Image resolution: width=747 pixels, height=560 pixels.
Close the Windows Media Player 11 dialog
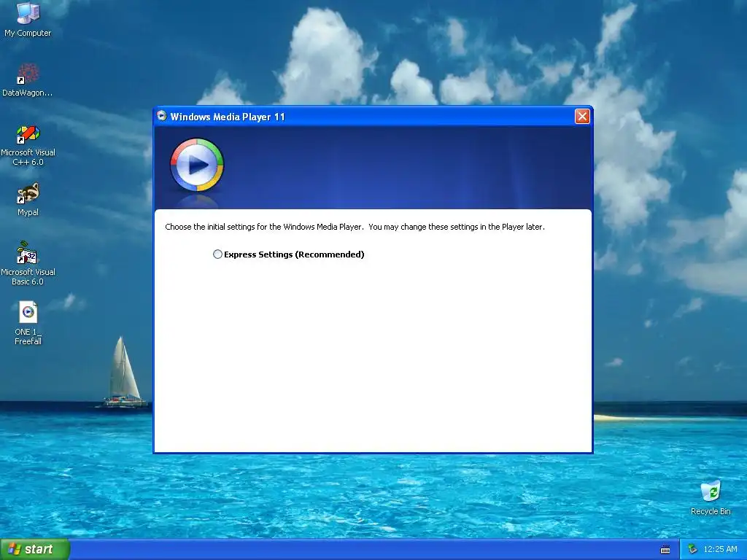click(582, 116)
